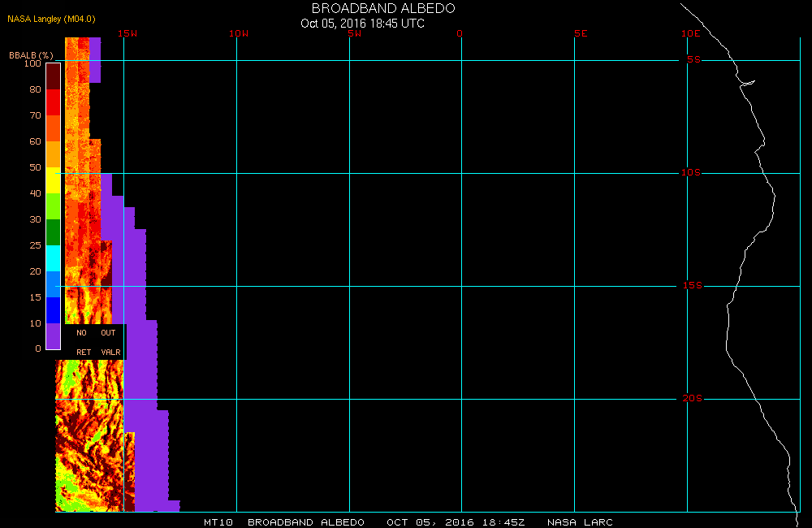
Task: Select the dark green 25-30 legend swatch
Action: [54, 232]
